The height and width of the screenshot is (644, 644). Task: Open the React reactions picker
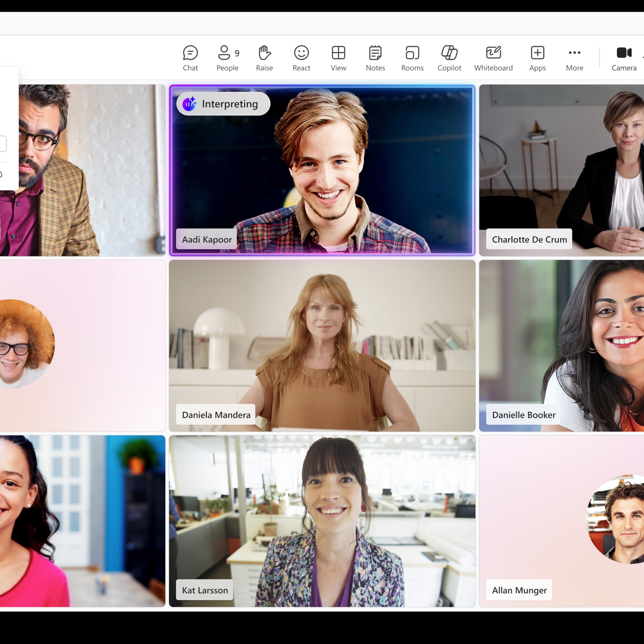pos(301,57)
